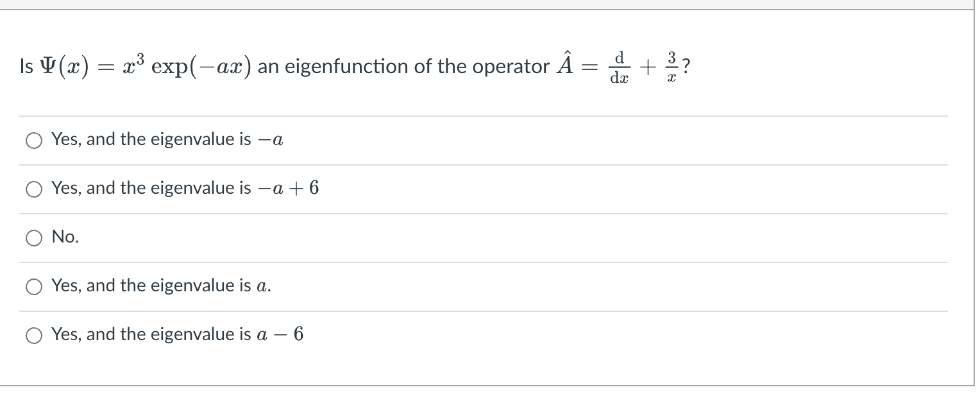Select the "No." radio button
Viewport: 980px width, 394px height.
click(x=34, y=237)
